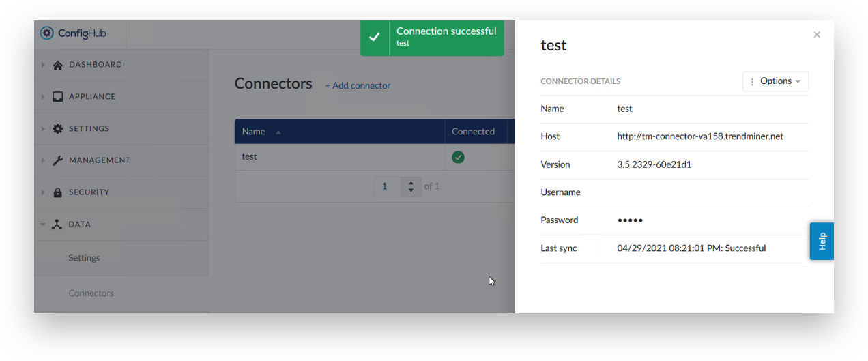The width and height of the screenshot is (868, 361).
Task: Open the blue Help tab
Action: click(822, 241)
